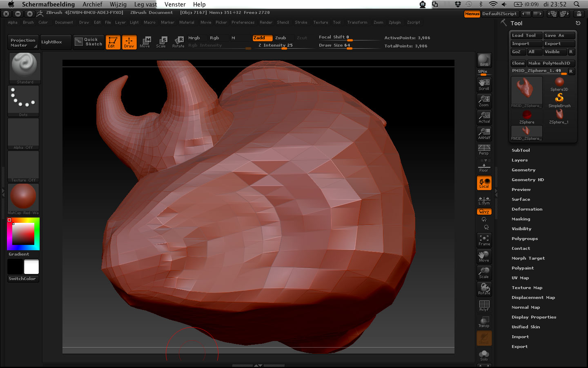Expand the Geometry section

tap(523, 170)
